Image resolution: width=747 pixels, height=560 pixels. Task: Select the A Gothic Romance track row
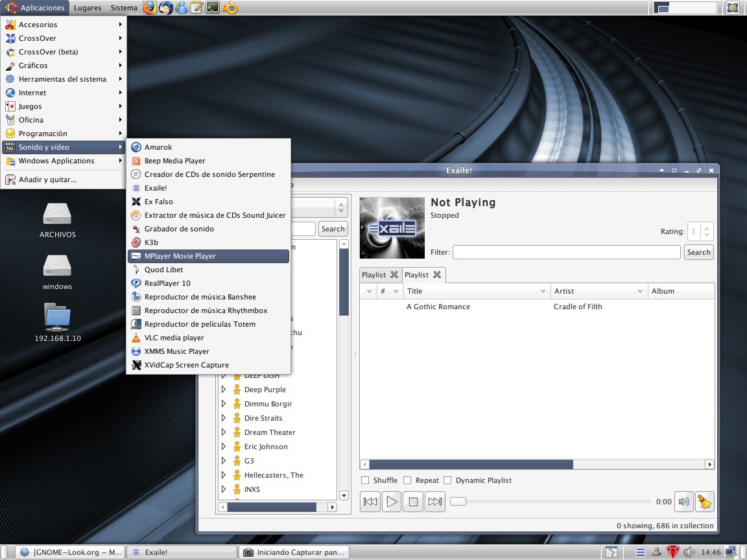(537, 307)
